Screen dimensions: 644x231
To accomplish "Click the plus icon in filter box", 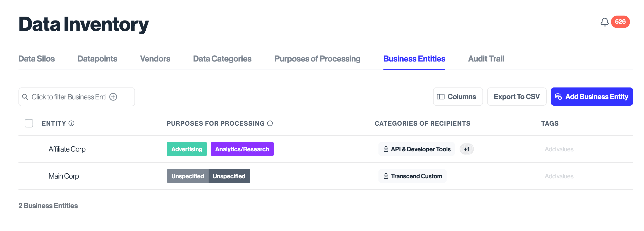I will (113, 97).
